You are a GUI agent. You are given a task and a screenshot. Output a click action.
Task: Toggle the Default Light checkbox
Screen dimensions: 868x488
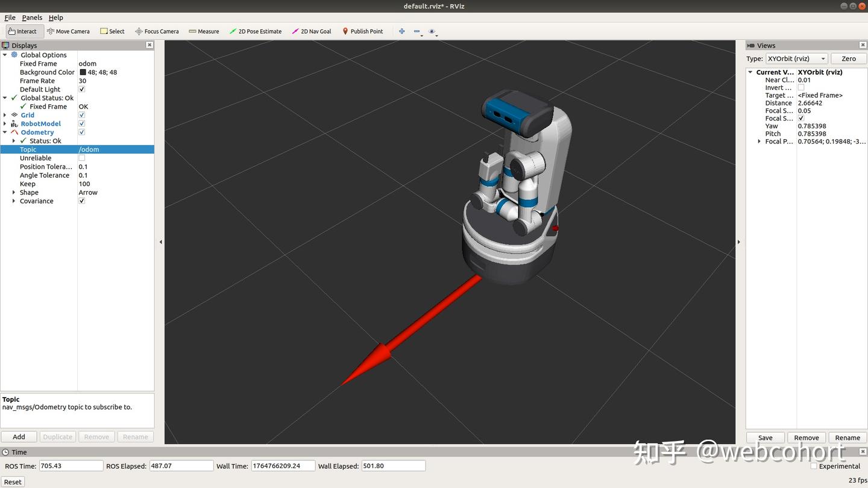tap(82, 89)
